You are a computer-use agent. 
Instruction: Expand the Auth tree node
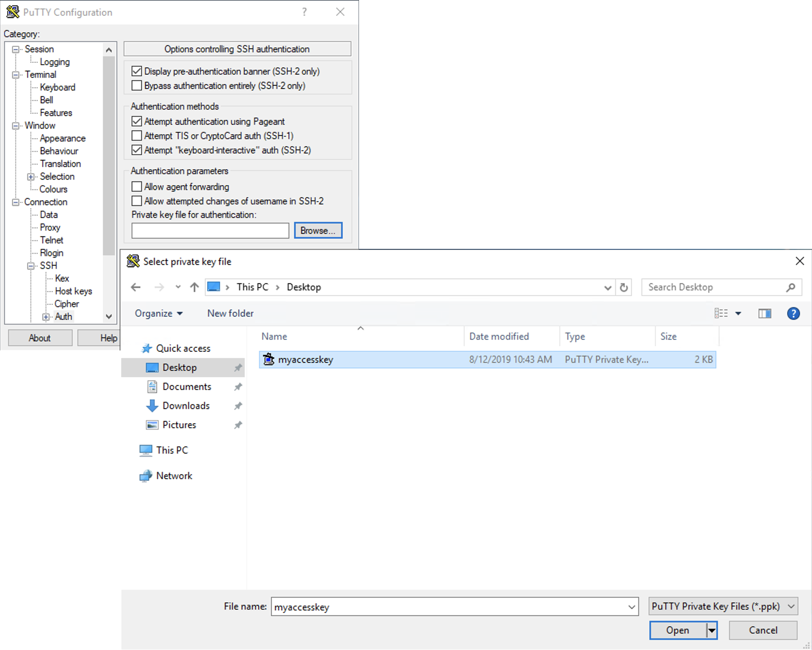point(46,317)
